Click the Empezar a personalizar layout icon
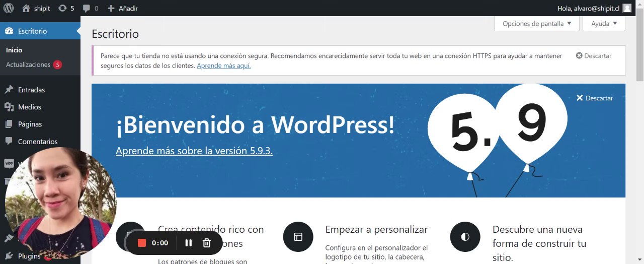 [298, 236]
